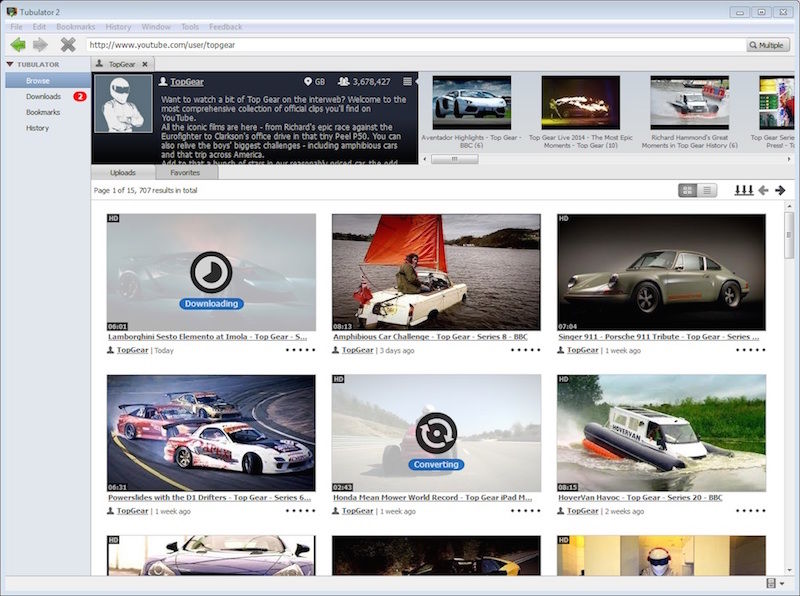Click the vertical scrollbar up arrow

point(789,206)
